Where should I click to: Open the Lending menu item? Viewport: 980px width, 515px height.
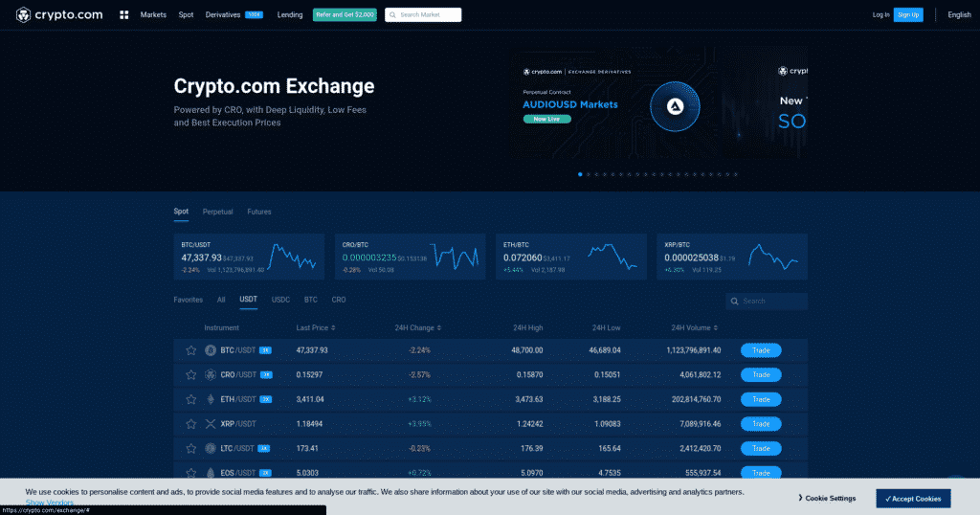coord(289,15)
